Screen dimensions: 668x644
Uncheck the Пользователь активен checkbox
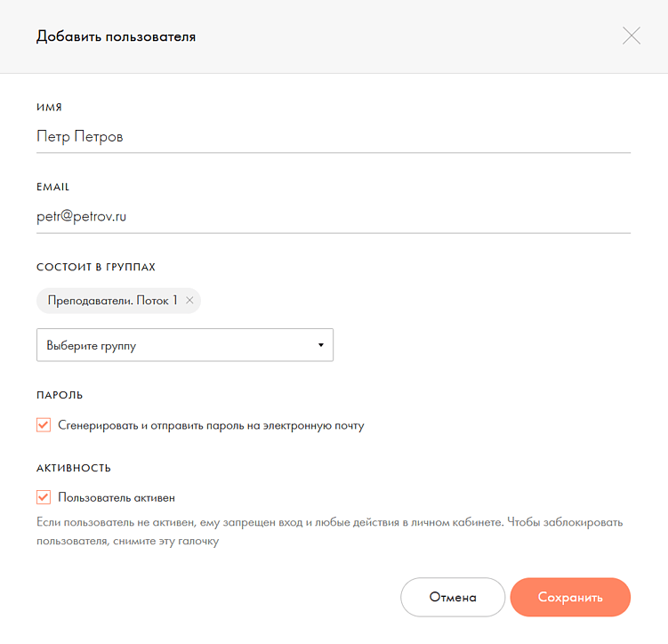click(44, 497)
